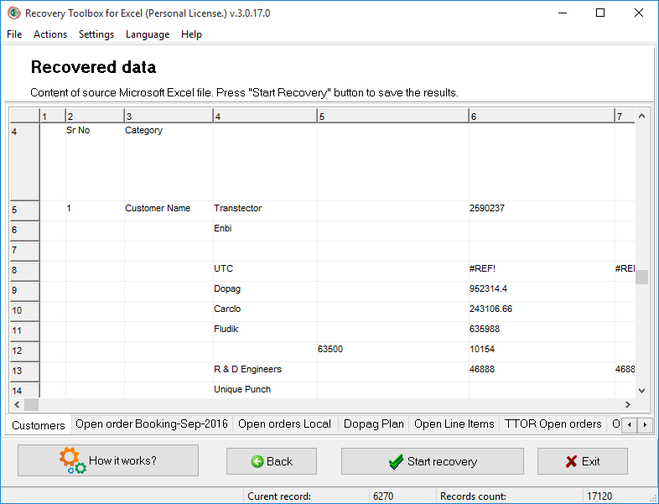Select row header 11
Screen dimensions: 659x504
[x=24, y=331]
